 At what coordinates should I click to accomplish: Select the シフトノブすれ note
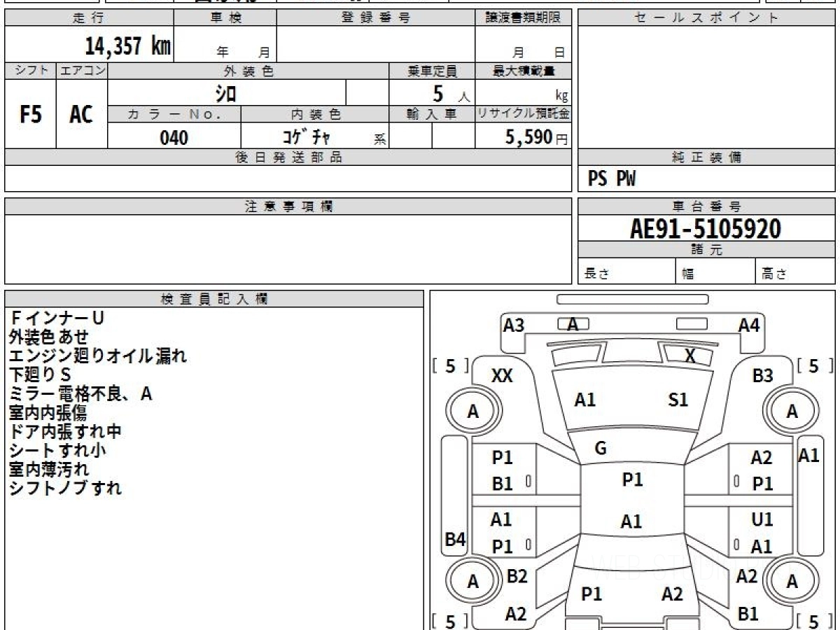pos(65,488)
